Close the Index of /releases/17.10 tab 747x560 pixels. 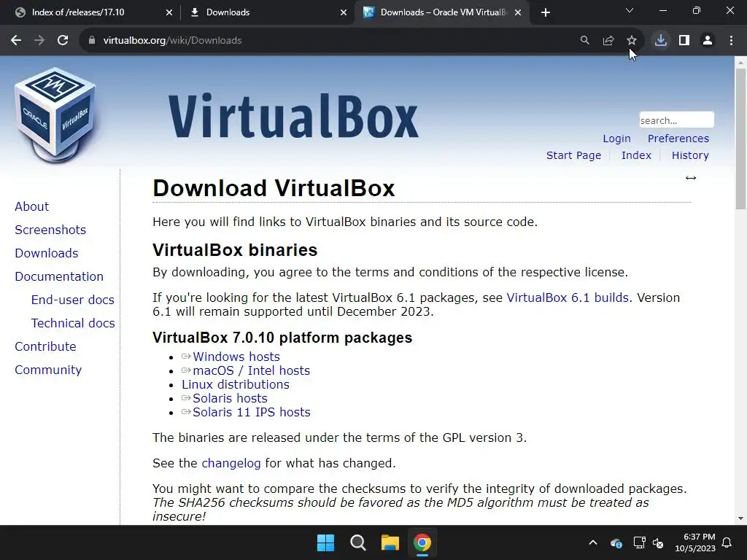[x=169, y=12]
